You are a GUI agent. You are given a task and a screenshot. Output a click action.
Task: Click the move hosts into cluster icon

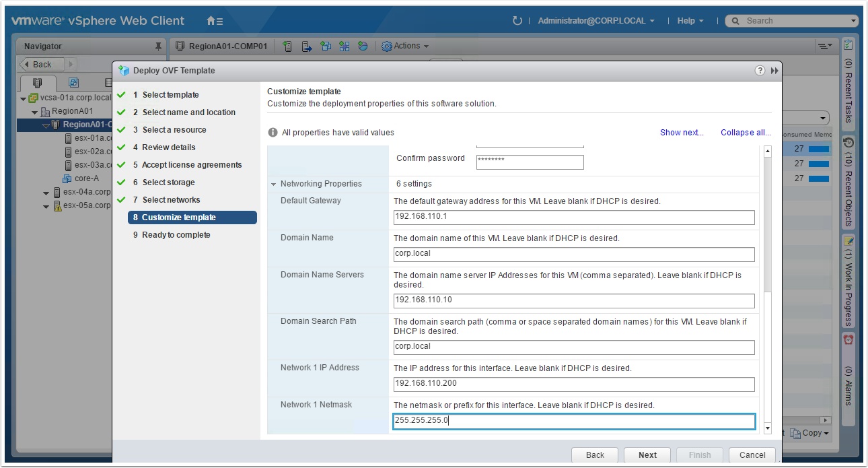click(307, 46)
